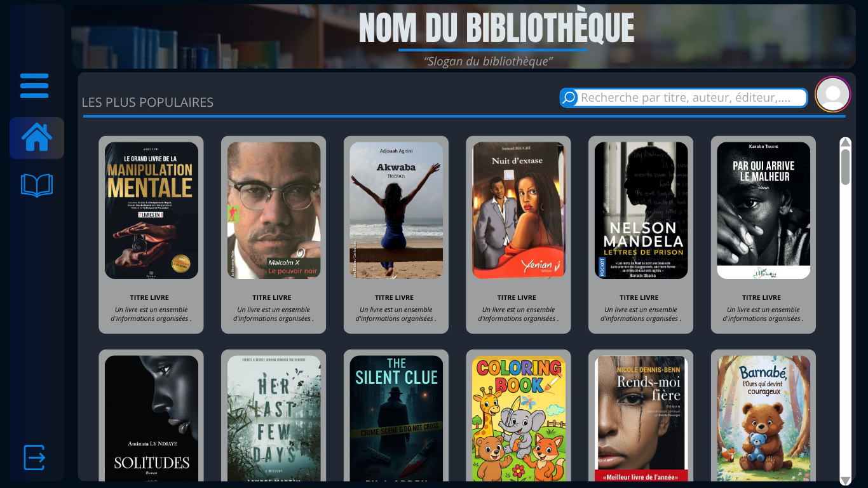Click the vertical scrollbar thumb
This screenshot has width=868, height=488.
[845, 166]
